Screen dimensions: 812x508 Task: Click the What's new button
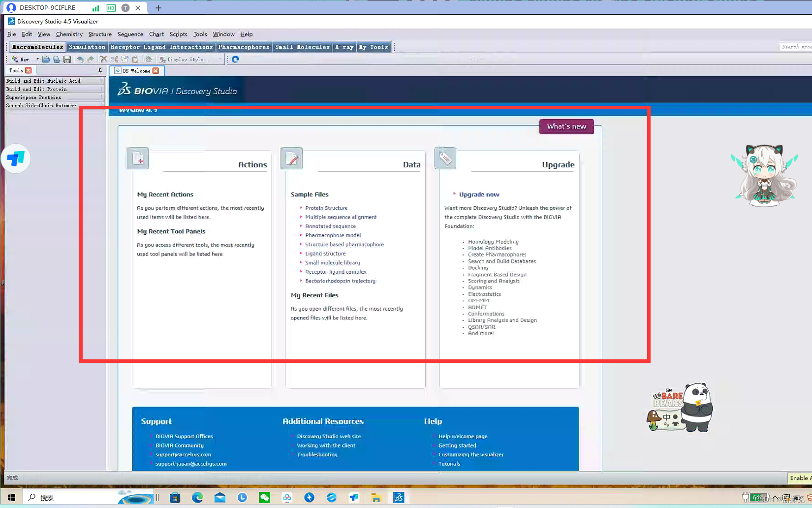pyautogui.click(x=566, y=127)
